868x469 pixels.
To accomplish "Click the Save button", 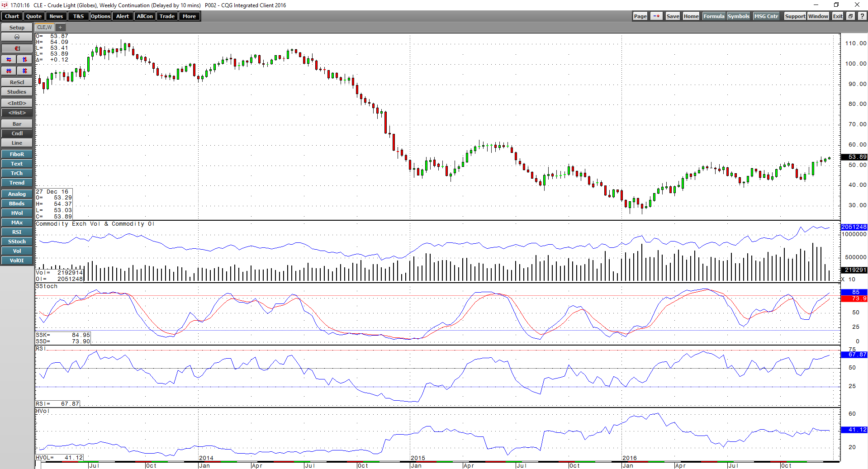I will (x=673, y=16).
